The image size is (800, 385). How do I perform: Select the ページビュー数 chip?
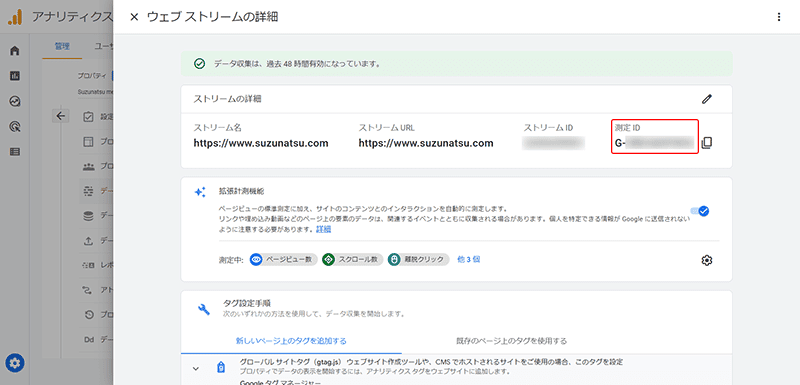pos(284,259)
